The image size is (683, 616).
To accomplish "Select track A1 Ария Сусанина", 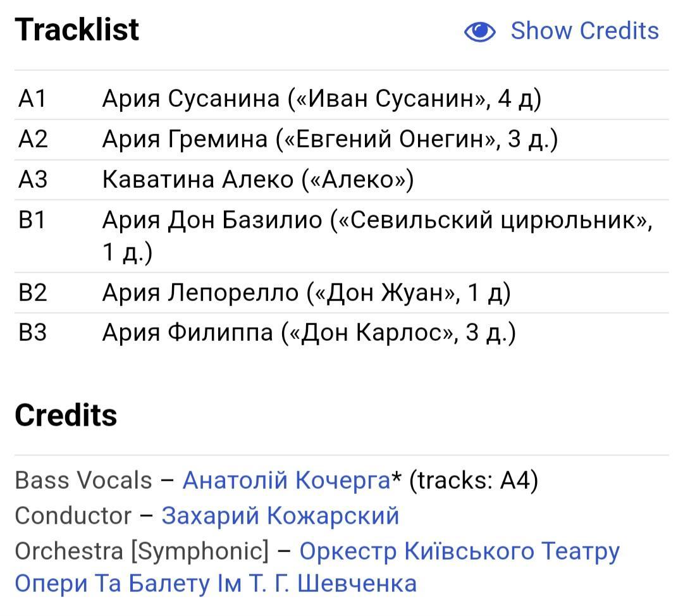I will pyautogui.click(x=341, y=99).
